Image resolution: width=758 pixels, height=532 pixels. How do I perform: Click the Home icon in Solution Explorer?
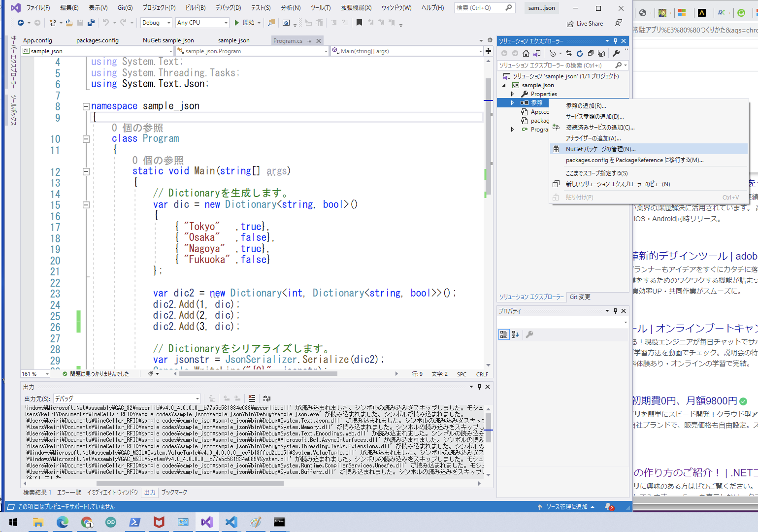point(526,53)
